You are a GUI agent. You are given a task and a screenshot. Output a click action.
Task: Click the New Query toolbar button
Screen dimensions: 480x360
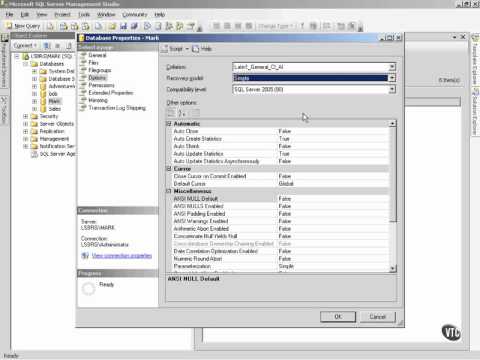tap(23, 26)
